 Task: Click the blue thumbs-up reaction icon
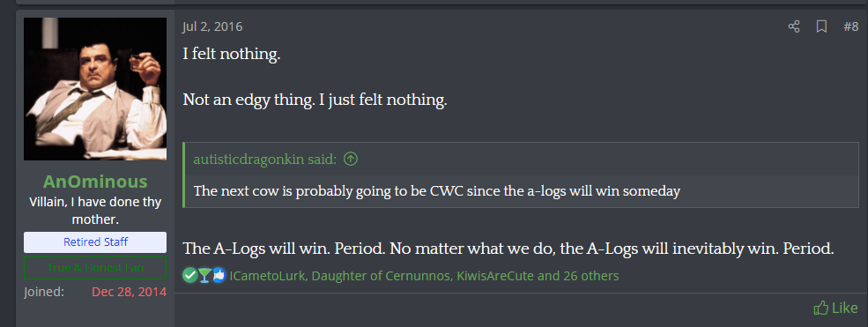pyautogui.click(x=219, y=275)
